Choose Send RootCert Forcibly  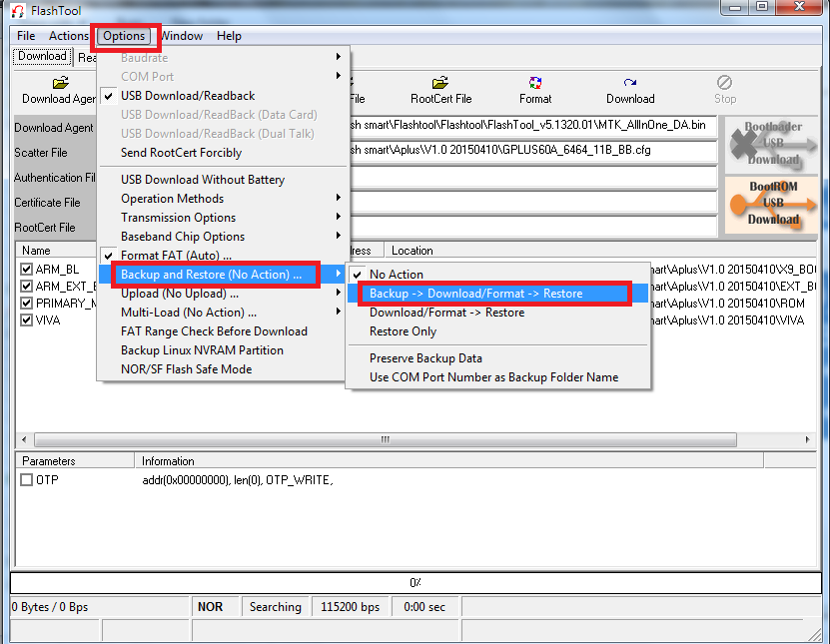click(223, 153)
